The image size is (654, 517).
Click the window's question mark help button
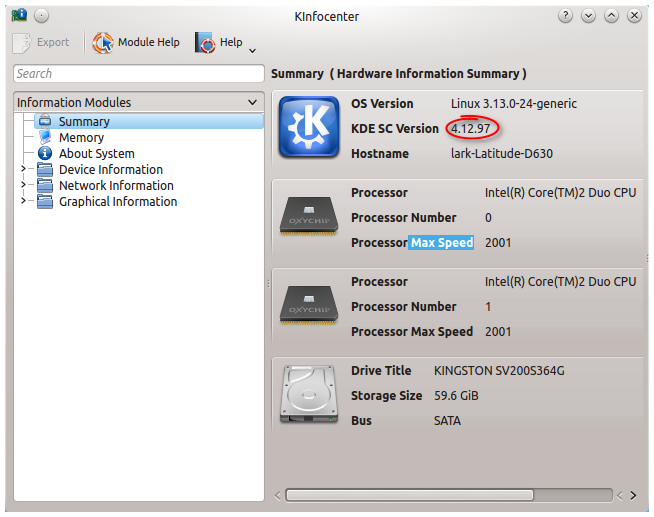tap(566, 16)
